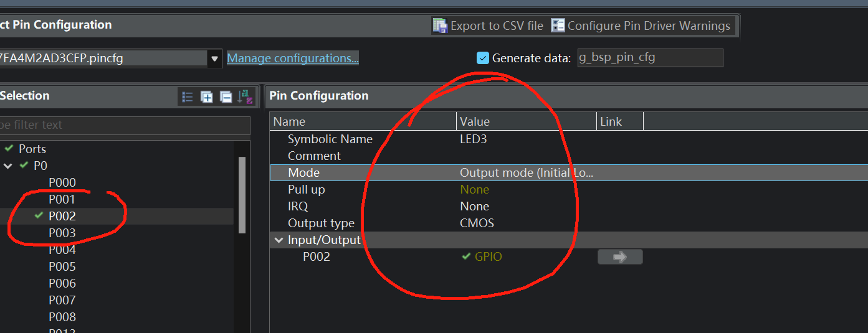This screenshot has height=333, width=868.
Task: Click the Value column header
Action: click(x=527, y=121)
